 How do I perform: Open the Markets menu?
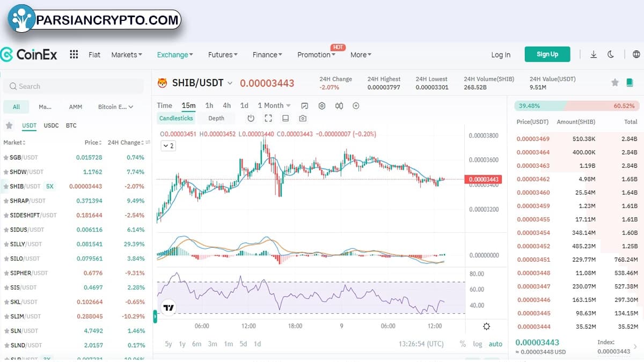(127, 55)
